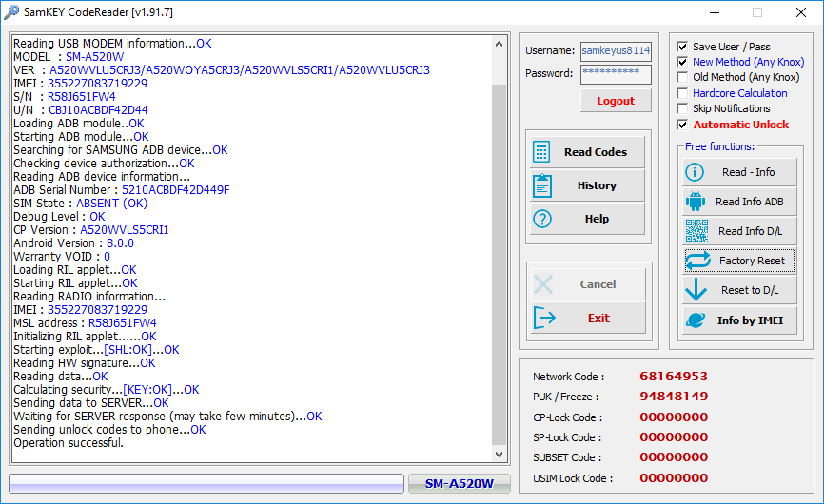
Task: Click the question mark Help icon
Action: click(542, 219)
